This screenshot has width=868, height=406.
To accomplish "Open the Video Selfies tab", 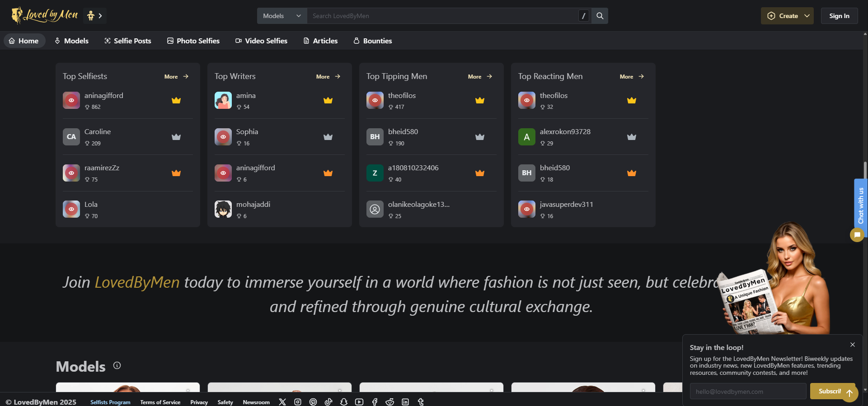I will 261,41.
